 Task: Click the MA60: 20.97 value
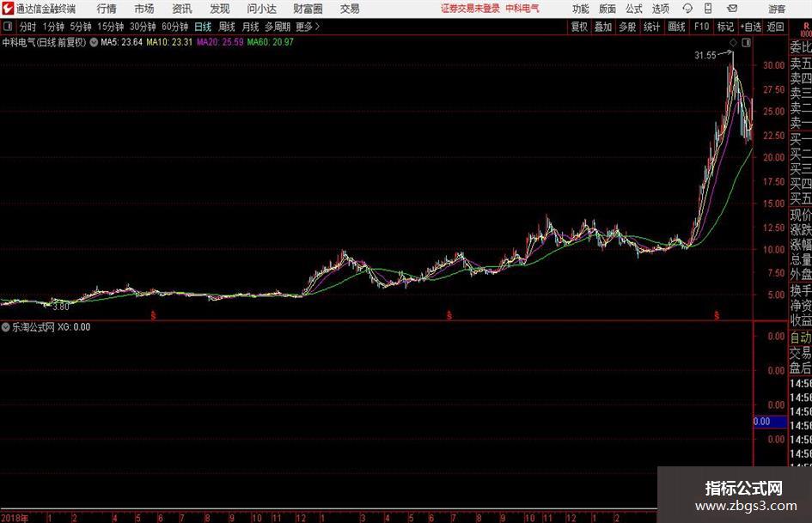pyautogui.click(x=270, y=42)
